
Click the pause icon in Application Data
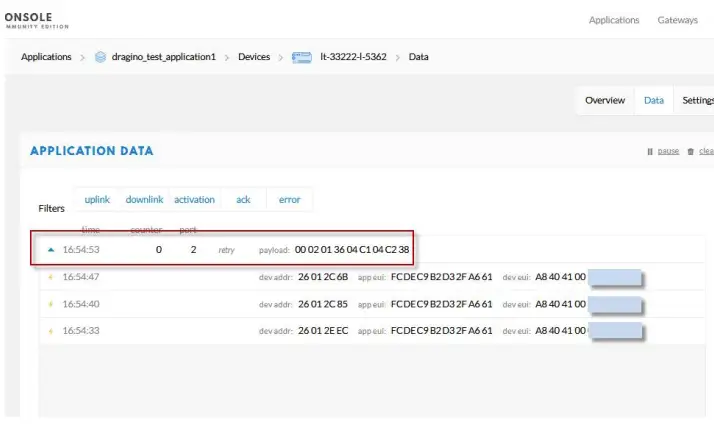[650, 152]
